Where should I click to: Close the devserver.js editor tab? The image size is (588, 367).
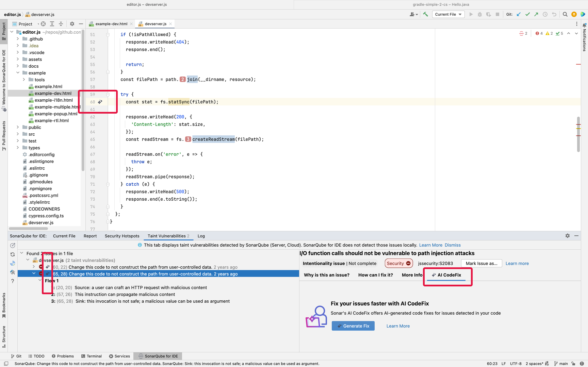[x=170, y=24]
